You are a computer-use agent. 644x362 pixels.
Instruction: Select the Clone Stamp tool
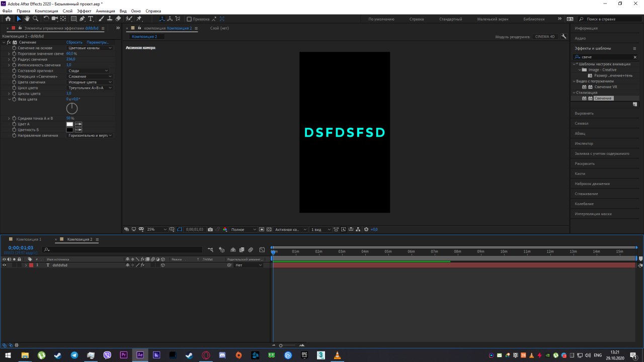tap(110, 19)
